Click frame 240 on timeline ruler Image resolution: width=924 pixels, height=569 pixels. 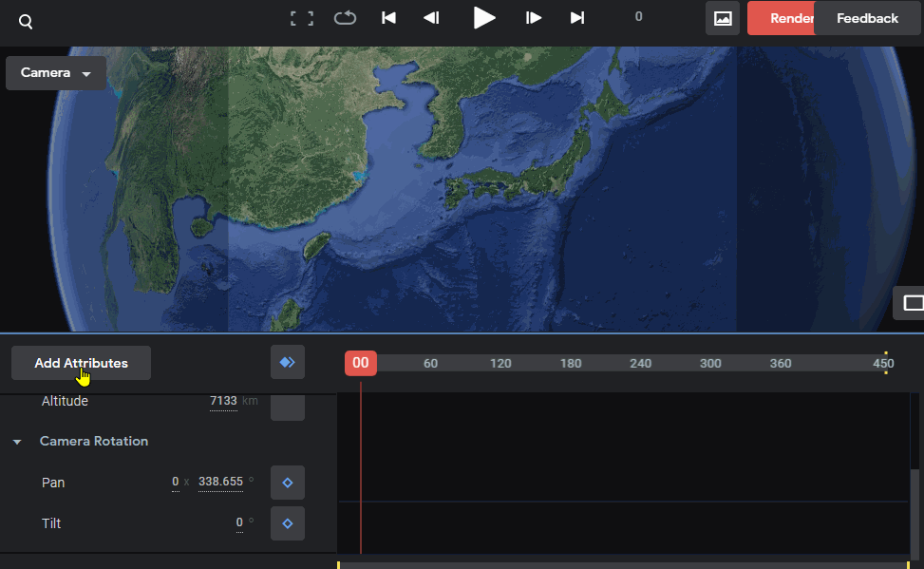[x=641, y=364]
